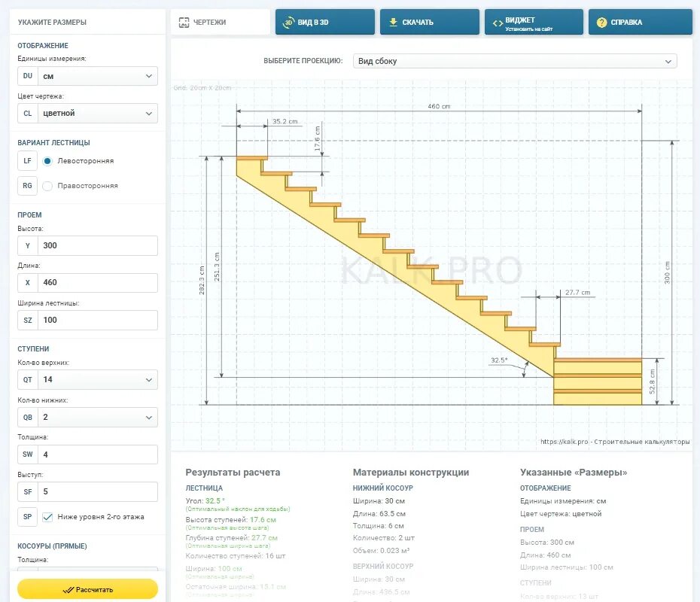Click Объем: 0.023 м³ material value
Image resolution: width=700 pixels, height=602 pixels.
pos(382,550)
